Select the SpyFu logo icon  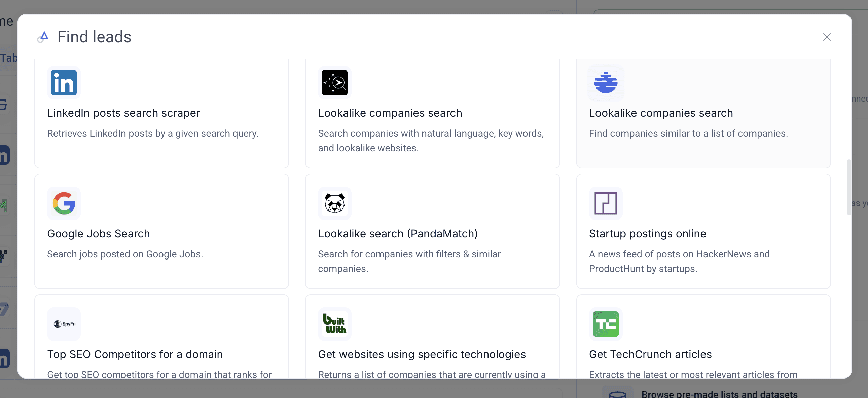pyautogui.click(x=64, y=324)
